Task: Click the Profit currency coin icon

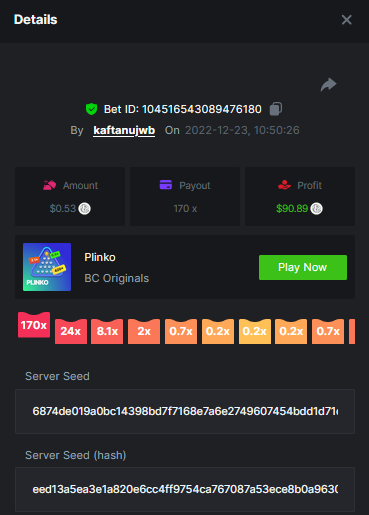Action: click(x=316, y=209)
